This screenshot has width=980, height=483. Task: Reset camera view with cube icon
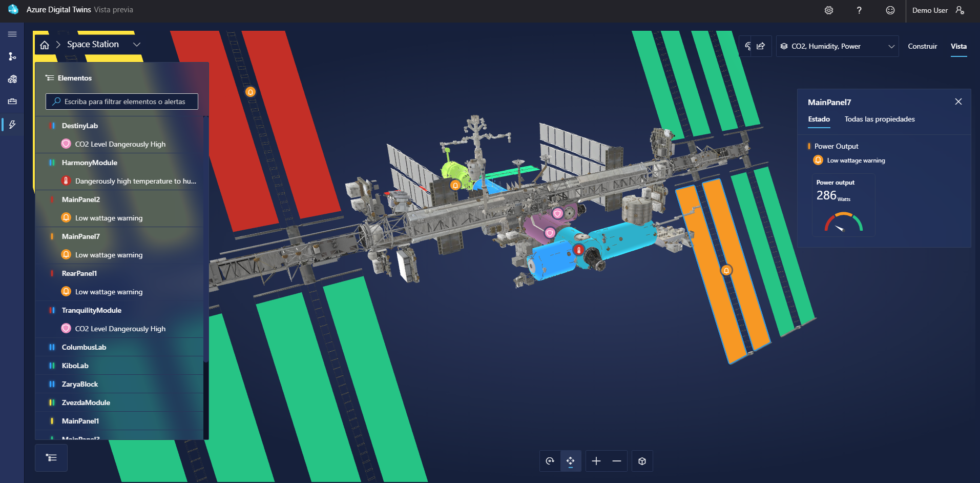(x=642, y=461)
